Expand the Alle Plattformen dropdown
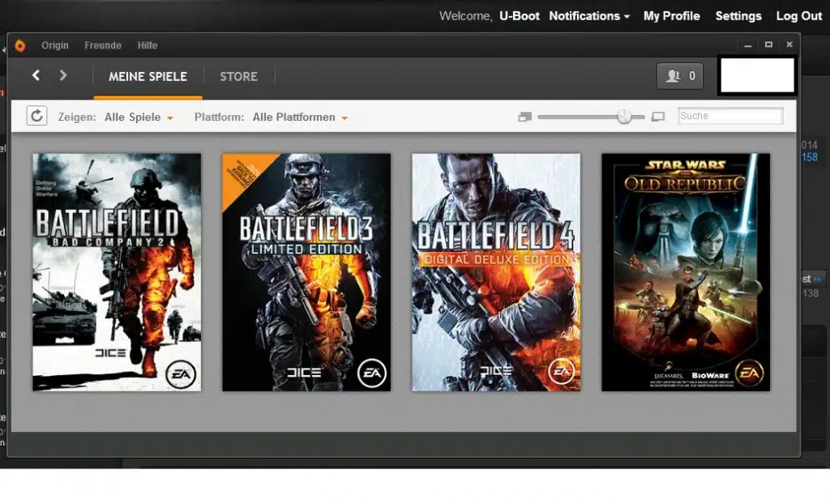 (x=300, y=117)
